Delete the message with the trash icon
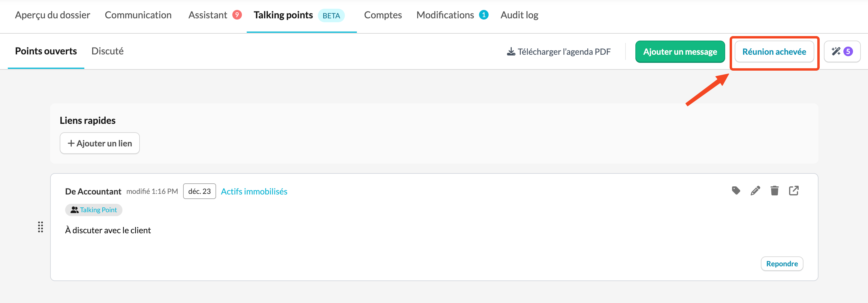Viewport: 868px width, 303px height. click(x=774, y=191)
